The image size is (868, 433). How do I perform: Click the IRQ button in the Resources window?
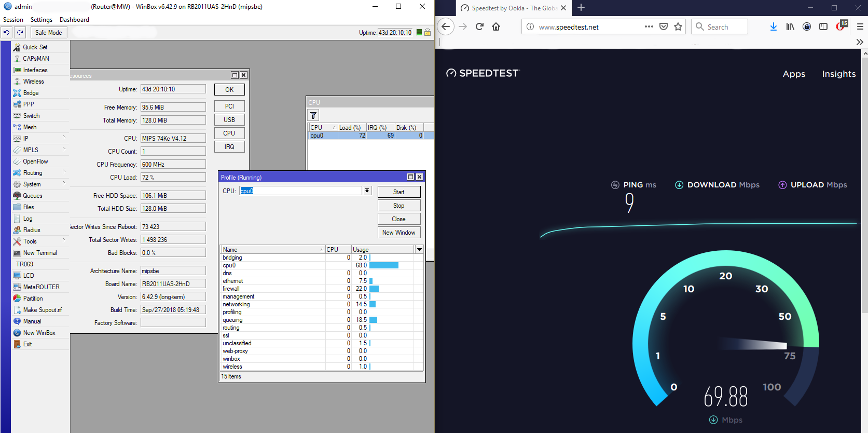click(x=229, y=147)
